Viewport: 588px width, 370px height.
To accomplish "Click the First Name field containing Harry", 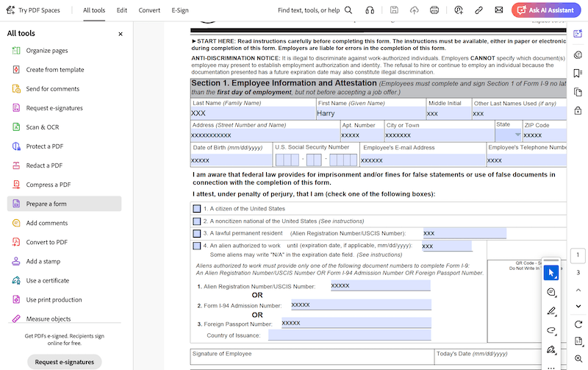I will [x=370, y=113].
